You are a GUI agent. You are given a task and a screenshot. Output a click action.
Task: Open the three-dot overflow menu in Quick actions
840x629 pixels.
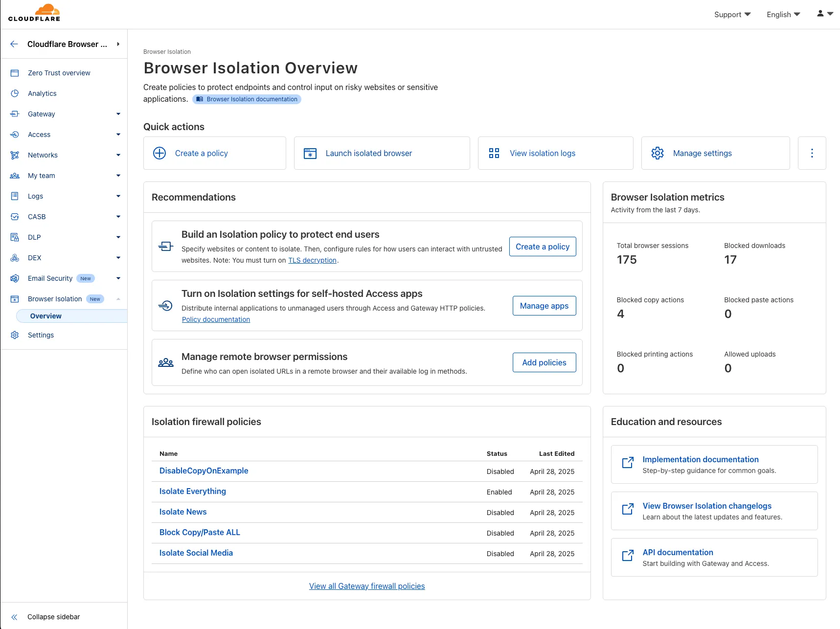pos(812,153)
